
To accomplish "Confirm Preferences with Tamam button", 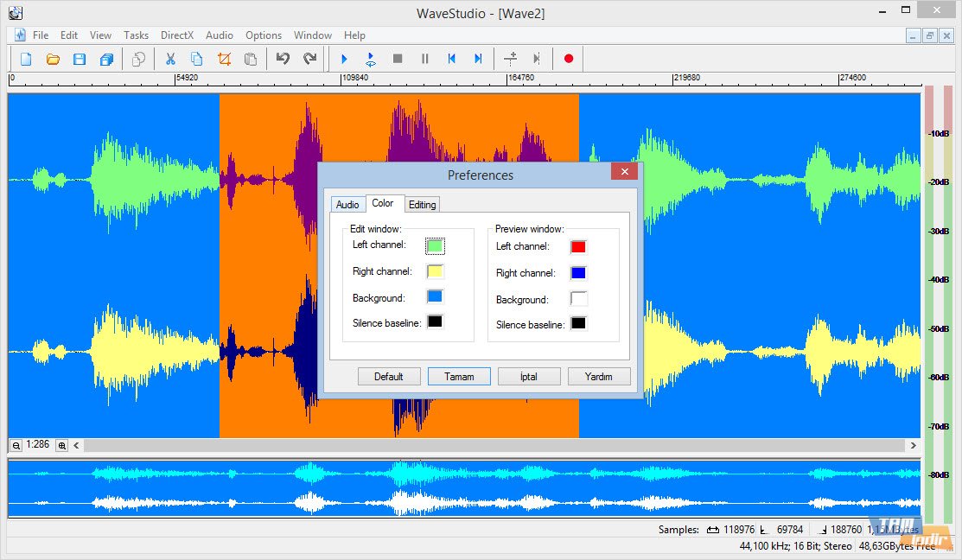I will pyautogui.click(x=459, y=377).
